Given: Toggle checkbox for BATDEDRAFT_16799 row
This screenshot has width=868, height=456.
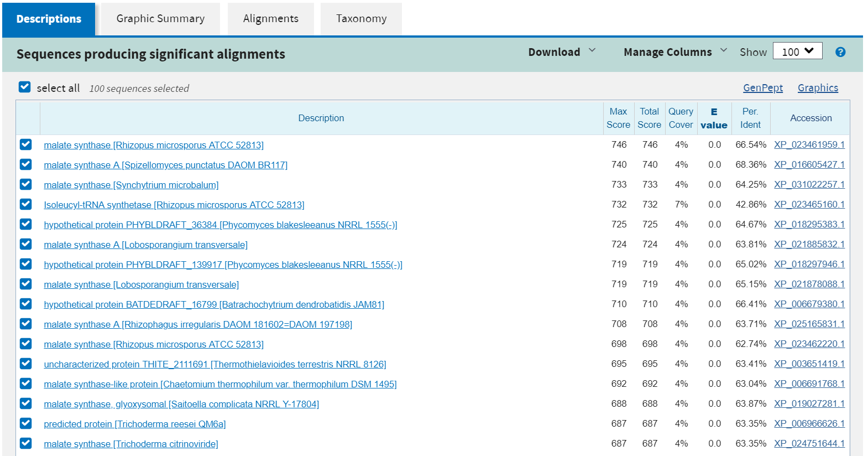Looking at the screenshot, I should click(25, 304).
